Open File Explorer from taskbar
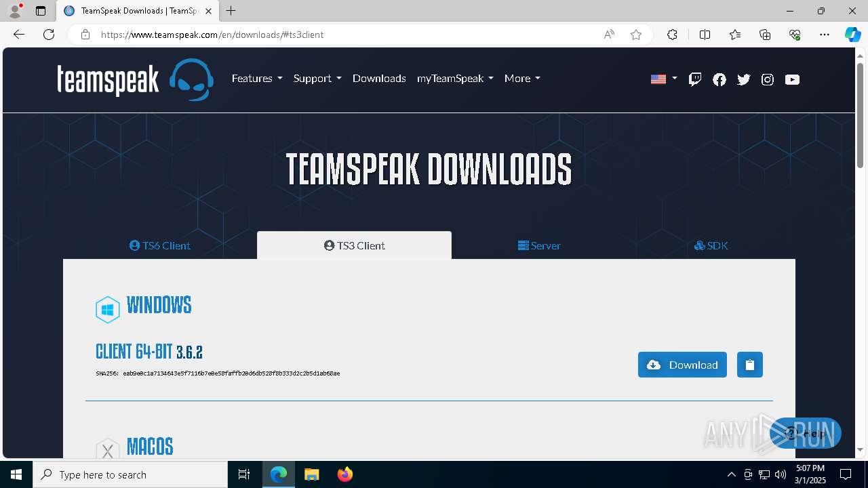 (311, 474)
